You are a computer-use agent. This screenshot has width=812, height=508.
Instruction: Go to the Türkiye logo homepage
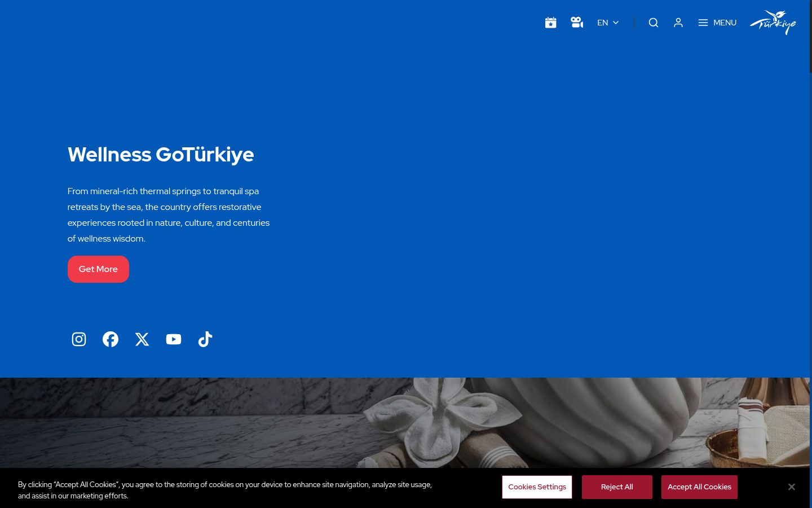coord(773,23)
